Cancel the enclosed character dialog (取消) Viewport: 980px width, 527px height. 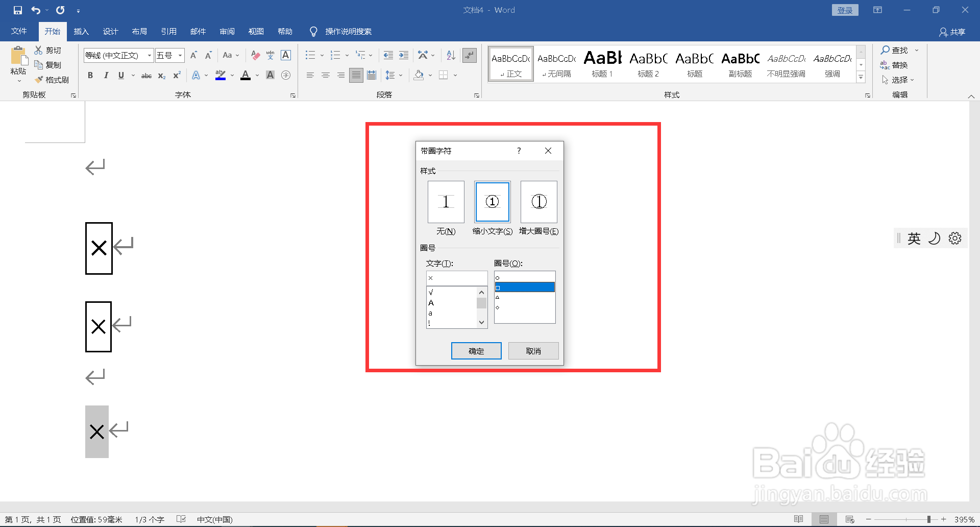(533, 351)
